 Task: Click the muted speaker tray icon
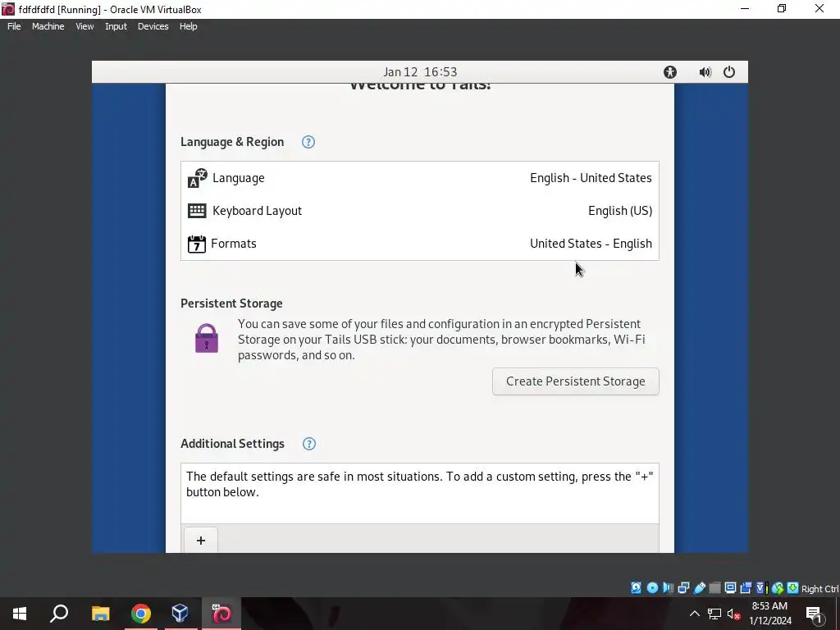coord(734,614)
